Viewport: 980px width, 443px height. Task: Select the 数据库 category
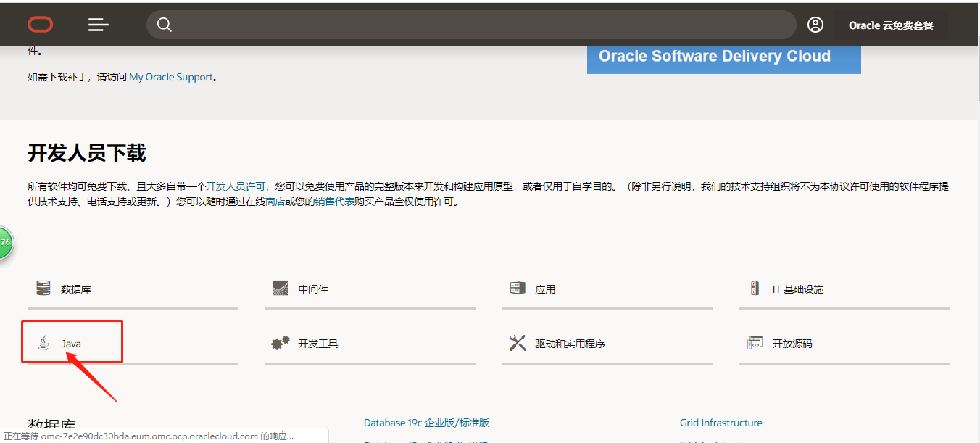tap(75, 289)
